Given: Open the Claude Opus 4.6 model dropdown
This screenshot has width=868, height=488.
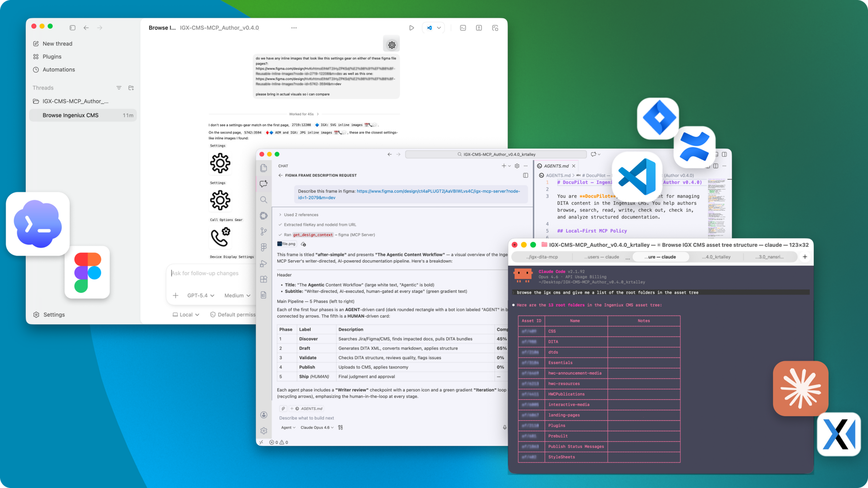Looking at the screenshot, I should (x=317, y=427).
